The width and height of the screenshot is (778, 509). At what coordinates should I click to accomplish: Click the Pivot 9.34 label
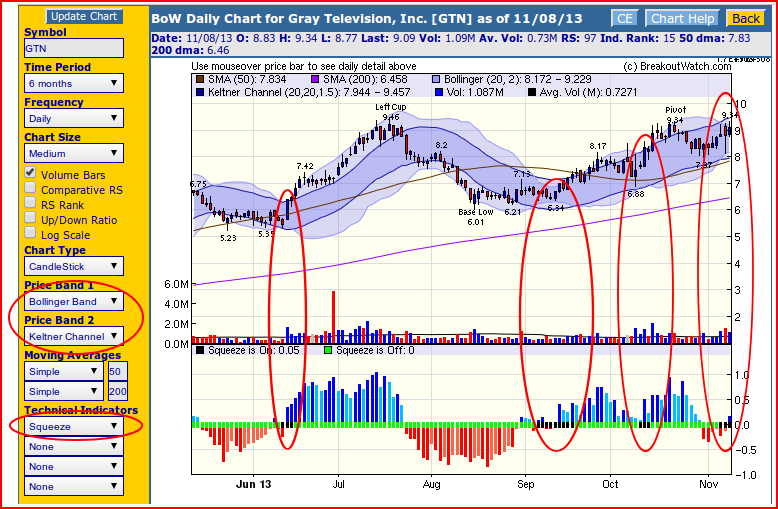[x=675, y=115]
